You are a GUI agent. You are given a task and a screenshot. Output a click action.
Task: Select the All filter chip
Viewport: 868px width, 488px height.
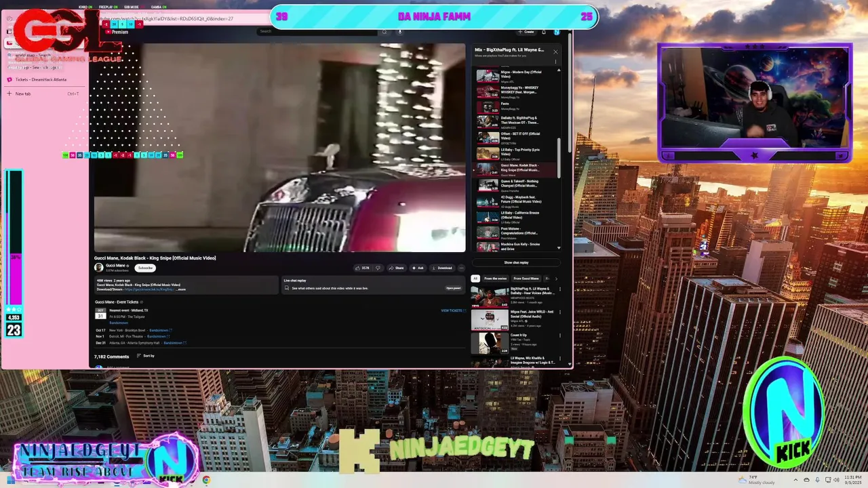pyautogui.click(x=475, y=279)
